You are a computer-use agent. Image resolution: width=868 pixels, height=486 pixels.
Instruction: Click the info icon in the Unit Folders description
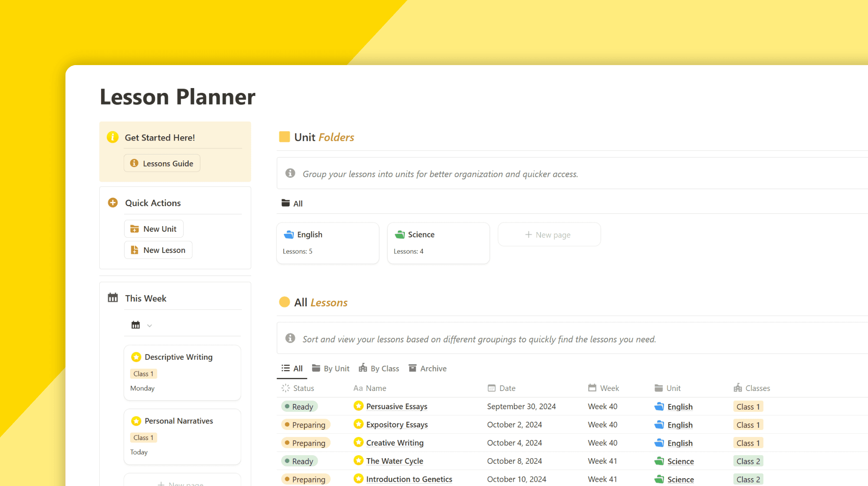click(290, 174)
